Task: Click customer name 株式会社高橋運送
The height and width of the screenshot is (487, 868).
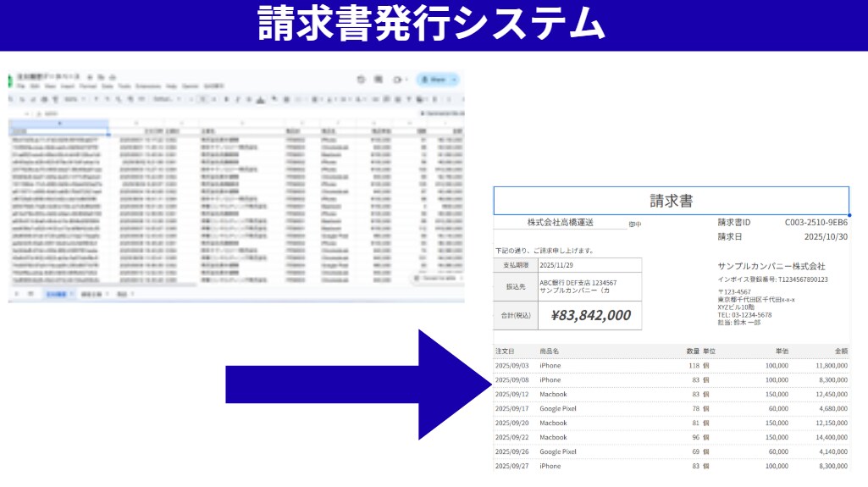Action: [561, 223]
